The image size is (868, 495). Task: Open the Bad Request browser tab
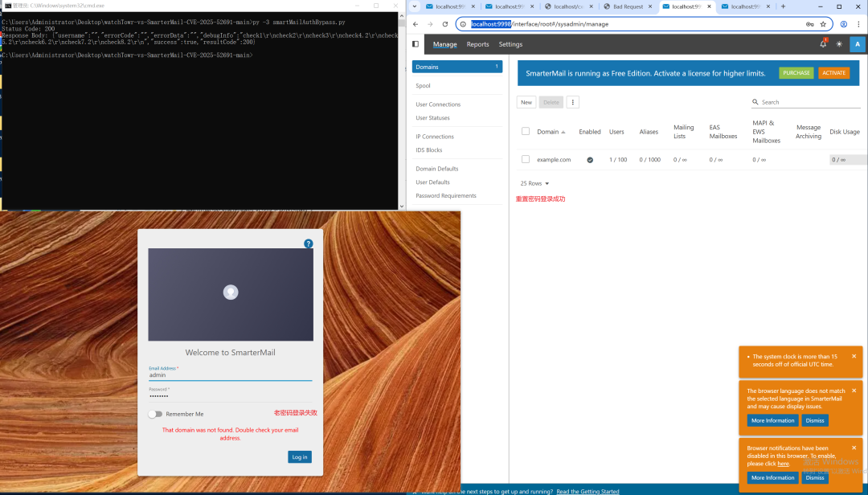pyautogui.click(x=628, y=6)
